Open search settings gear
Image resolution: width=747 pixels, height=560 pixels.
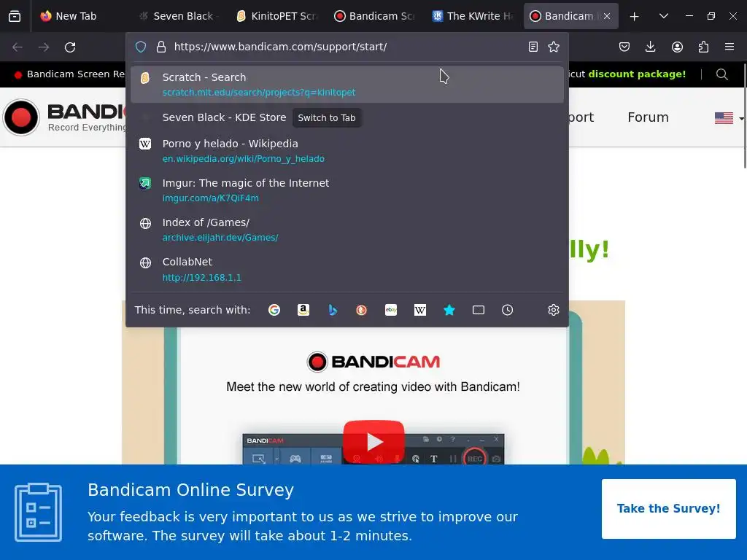(x=553, y=310)
